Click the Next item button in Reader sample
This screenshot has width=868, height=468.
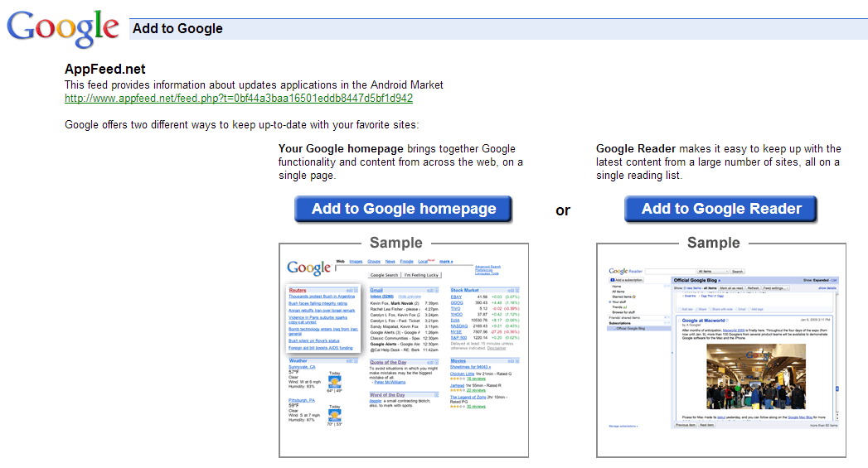[706, 425]
